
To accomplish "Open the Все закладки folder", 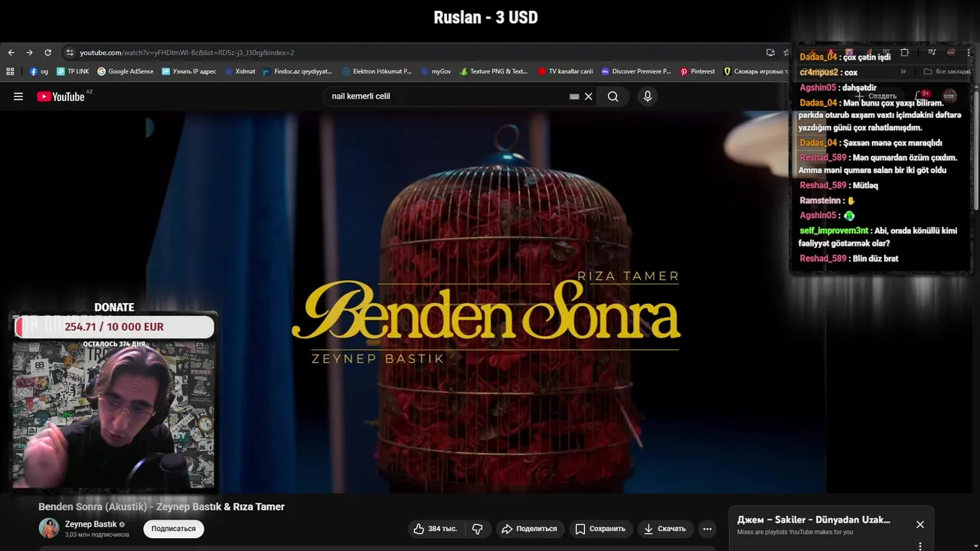I will tap(947, 71).
